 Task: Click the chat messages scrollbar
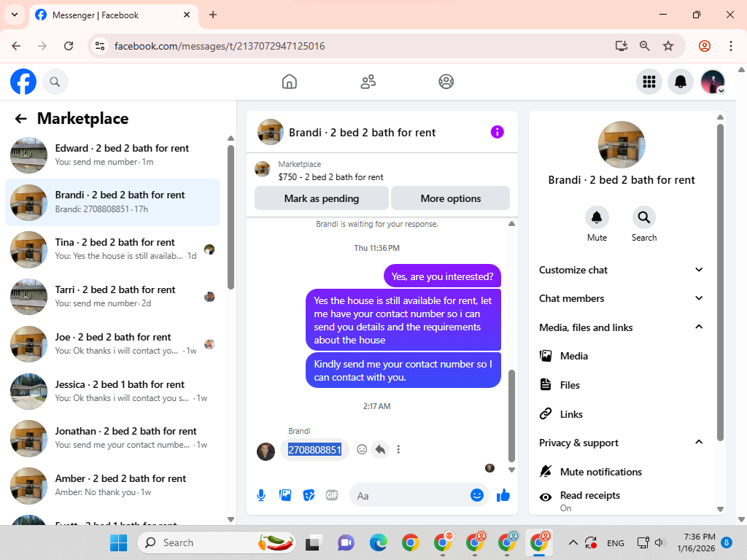pos(511,416)
